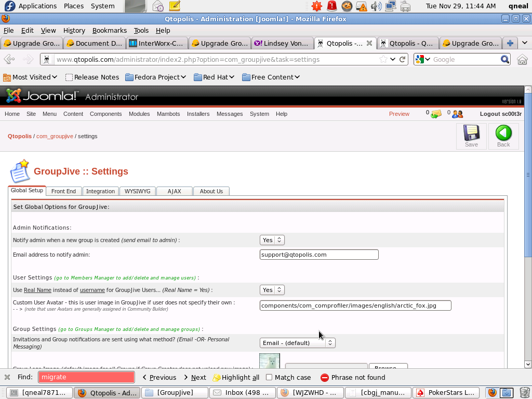This screenshot has width=532, height=399.
Task: Expand the Fedora Project bookmarks folder
Action: (x=156, y=77)
